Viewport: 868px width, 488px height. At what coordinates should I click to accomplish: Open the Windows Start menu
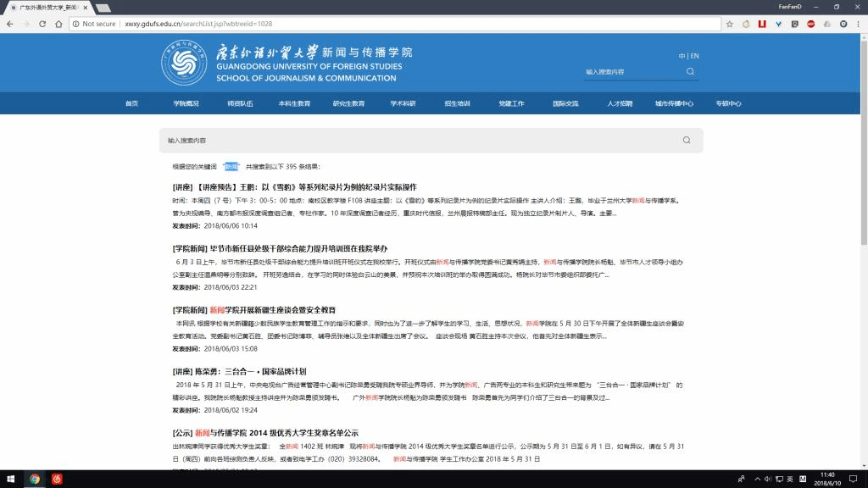tap(11, 479)
